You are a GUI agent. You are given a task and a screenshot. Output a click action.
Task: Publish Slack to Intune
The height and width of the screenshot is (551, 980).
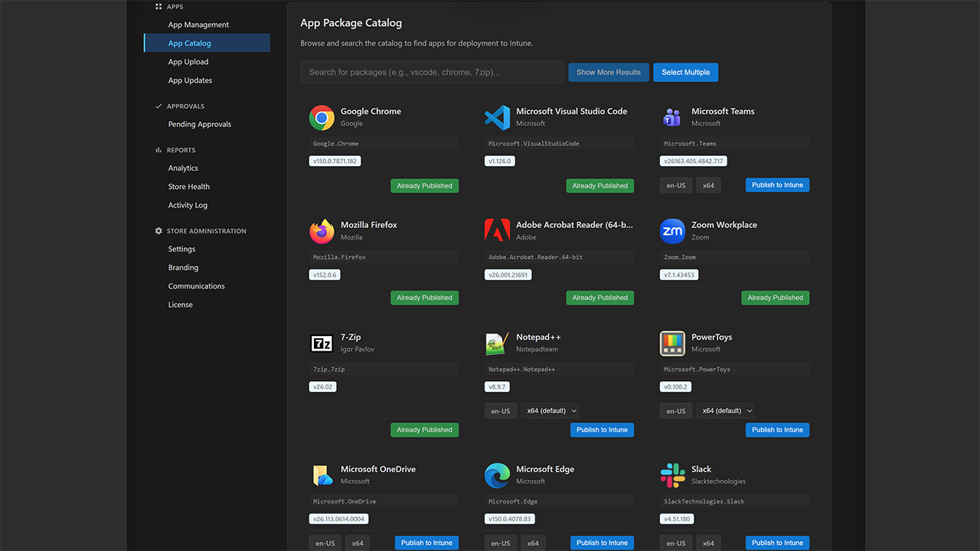pos(777,543)
